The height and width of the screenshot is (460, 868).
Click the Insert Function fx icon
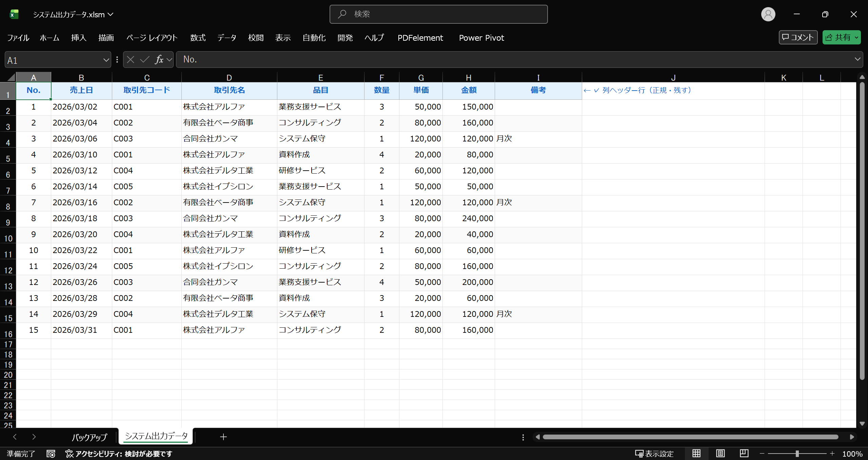[159, 60]
